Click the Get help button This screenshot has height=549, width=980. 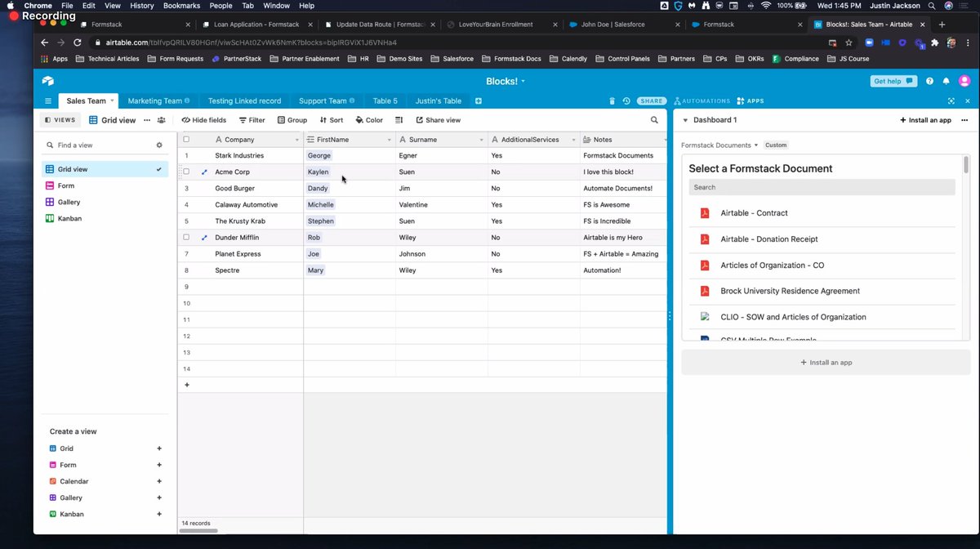point(894,81)
